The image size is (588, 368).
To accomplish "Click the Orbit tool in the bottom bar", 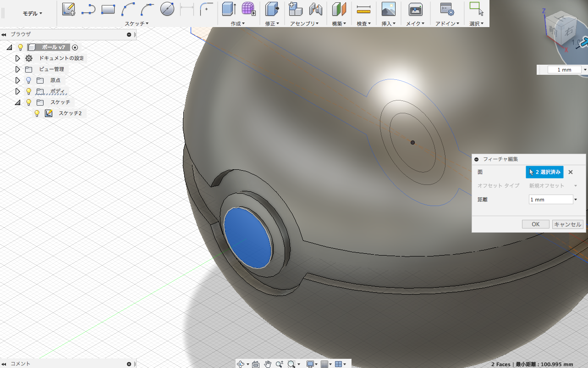I will pyautogui.click(x=241, y=364).
